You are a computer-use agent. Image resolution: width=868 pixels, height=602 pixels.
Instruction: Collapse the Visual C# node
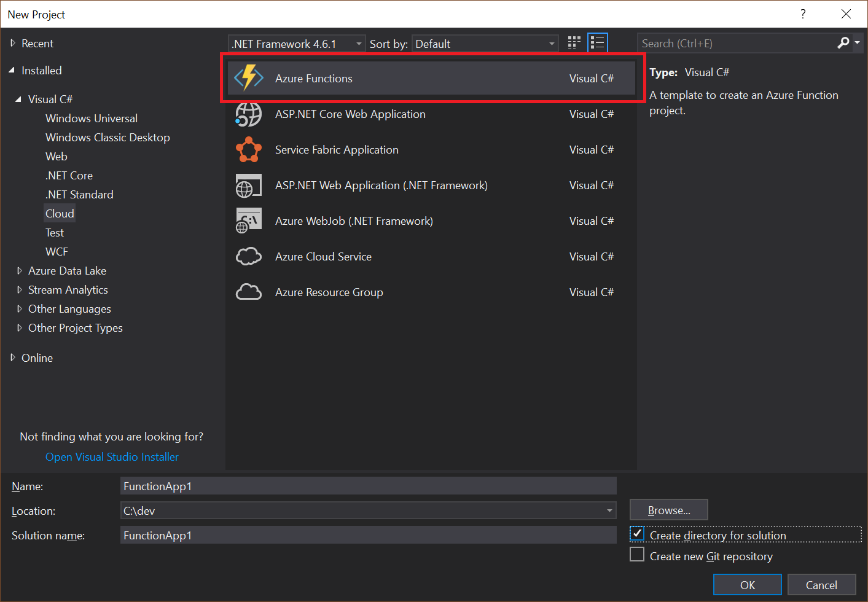[18, 99]
